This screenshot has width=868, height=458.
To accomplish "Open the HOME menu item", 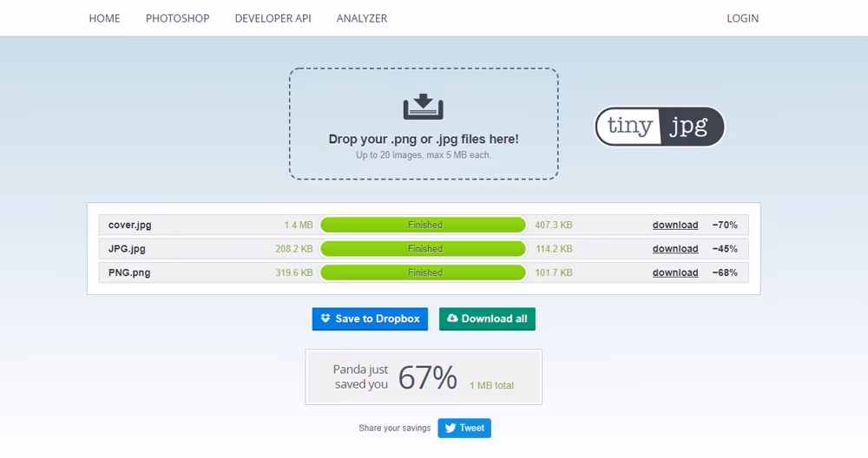I will coord(105,18).
